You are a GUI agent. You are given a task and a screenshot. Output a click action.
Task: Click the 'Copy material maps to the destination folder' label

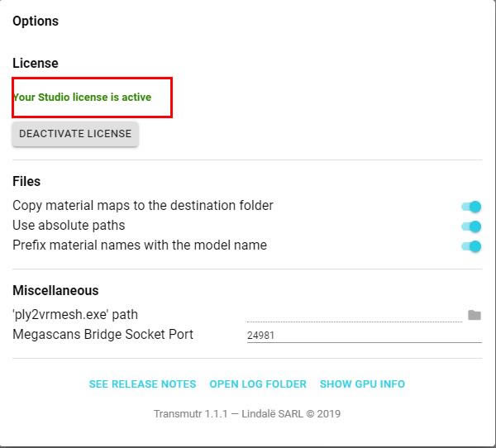click(x=143, y=206)
